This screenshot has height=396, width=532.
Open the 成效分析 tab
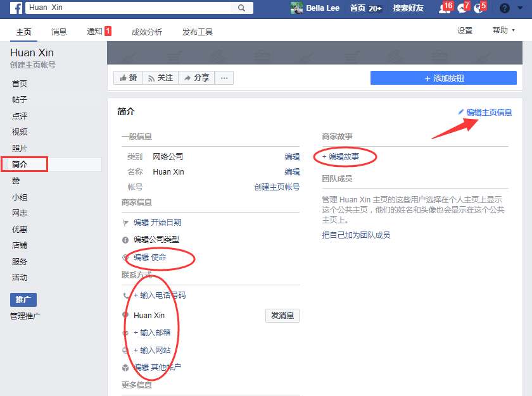[146, 32]
